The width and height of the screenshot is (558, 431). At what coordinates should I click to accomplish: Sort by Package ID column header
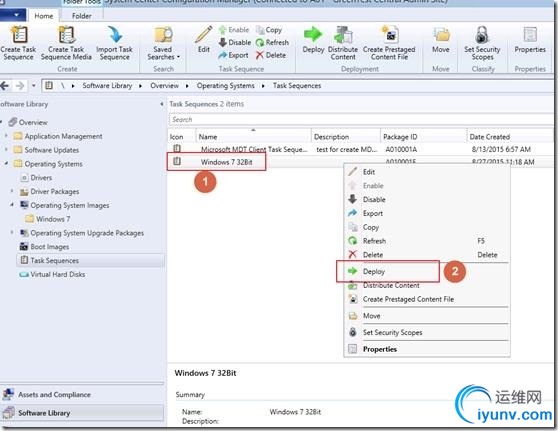[423, 137]
